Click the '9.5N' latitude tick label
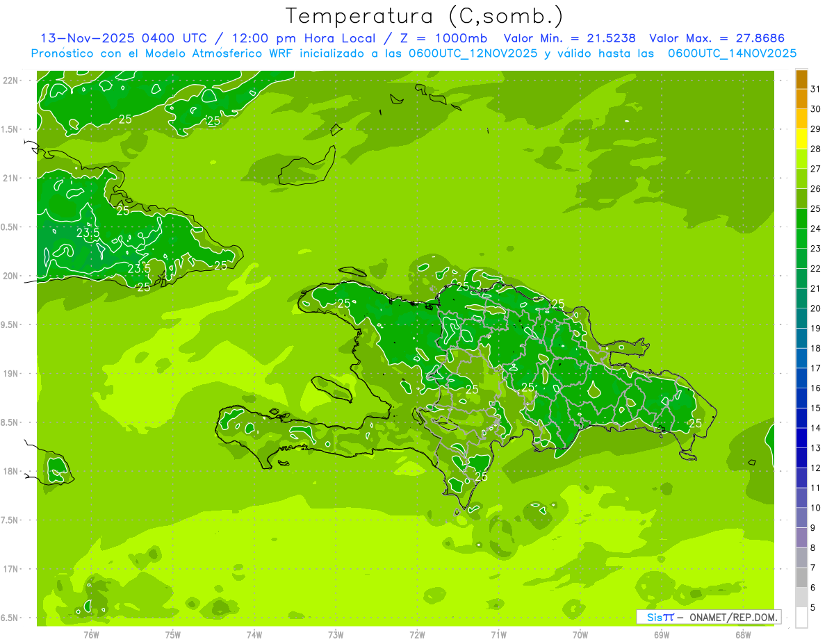834x644 pixels. [x=10, y=324]
